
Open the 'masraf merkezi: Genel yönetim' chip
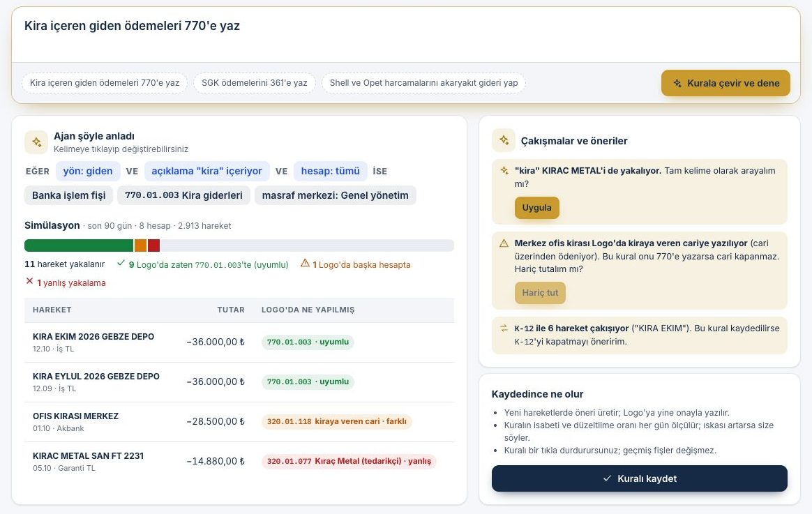[335, 195]
